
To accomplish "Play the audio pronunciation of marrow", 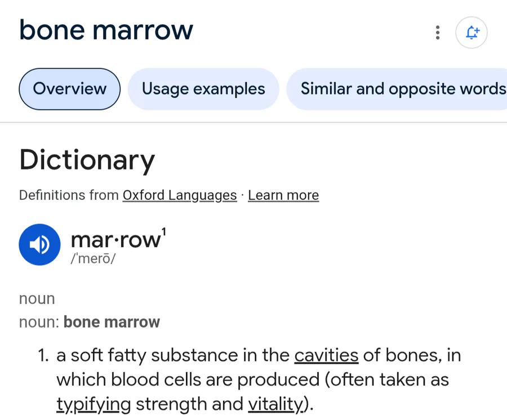I will pos(39,244).
